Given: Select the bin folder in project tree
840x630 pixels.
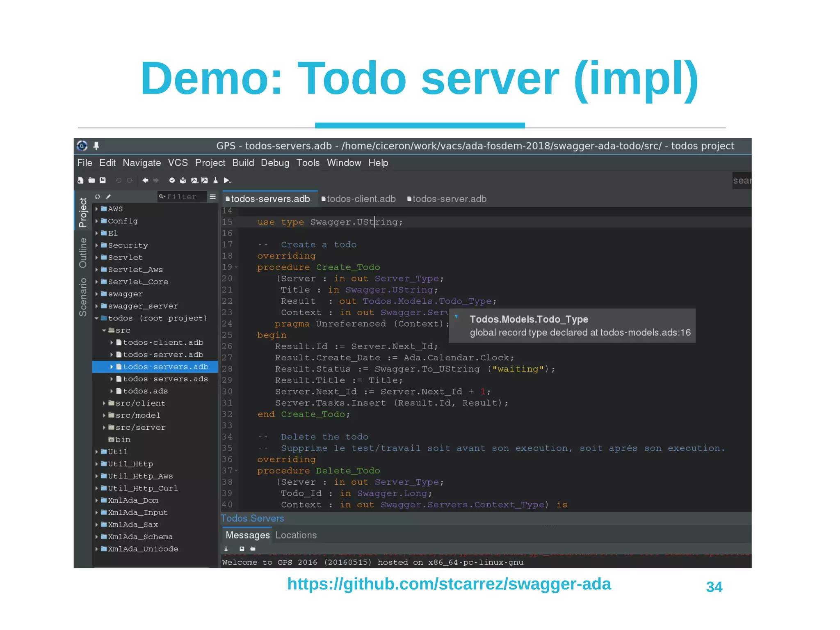Looking at the screenshot, I should (119, 440).
